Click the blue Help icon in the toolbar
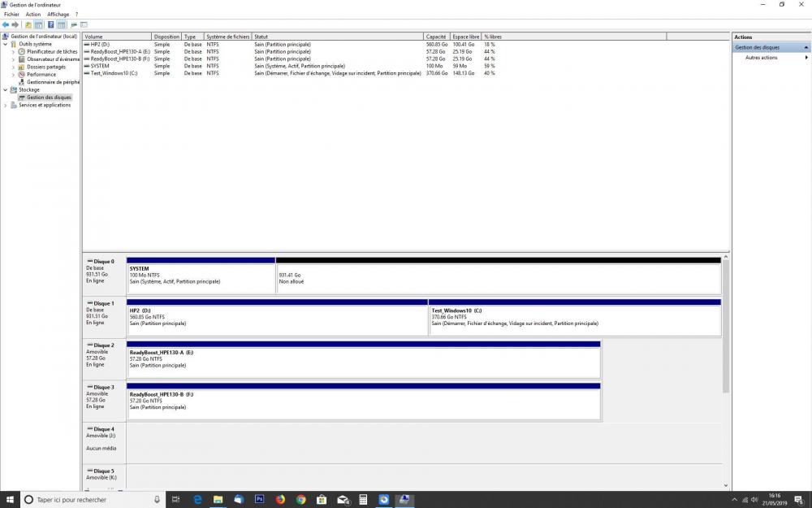This screenshot has width=812, height=508. point(50,24)
